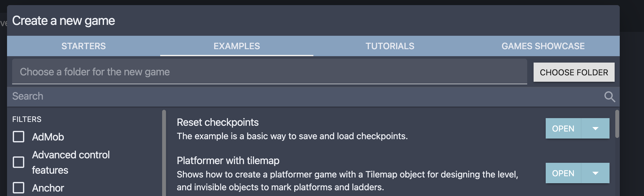Open the Platformer with tilemap example
The width and height of the screenshot is (644, 196).
[x=563, y=173]
